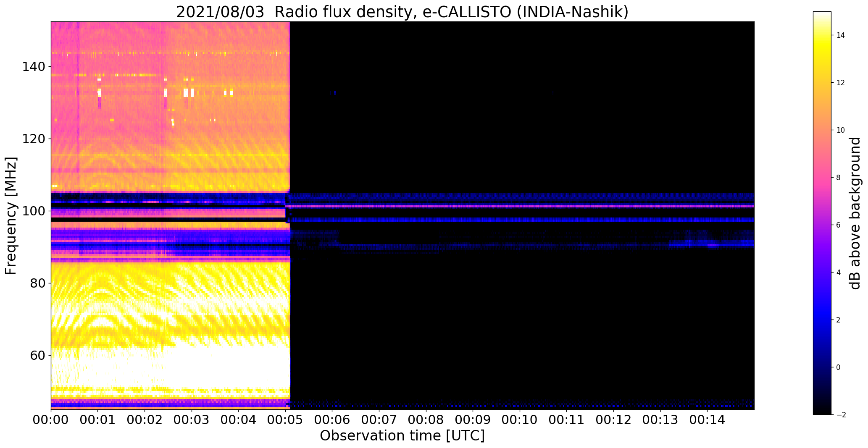
Task: Click the colorbar tick label 0
Action: 839,367
